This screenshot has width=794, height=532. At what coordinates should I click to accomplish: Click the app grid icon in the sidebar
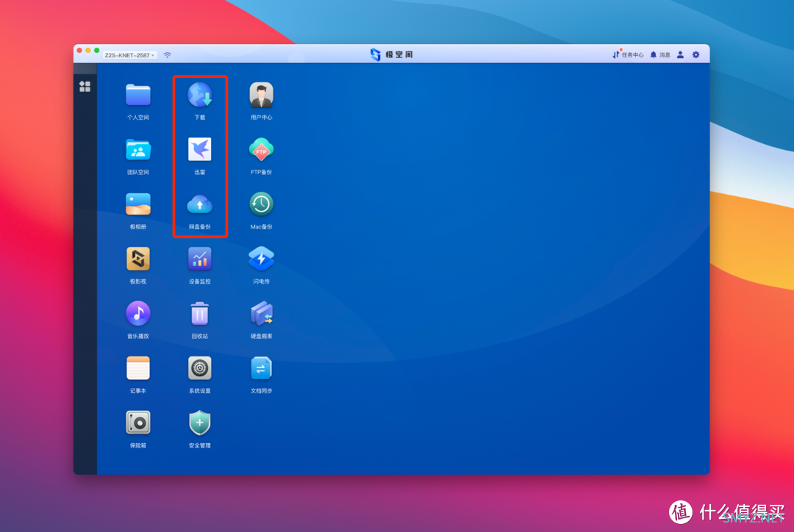[x=85, y=87]
